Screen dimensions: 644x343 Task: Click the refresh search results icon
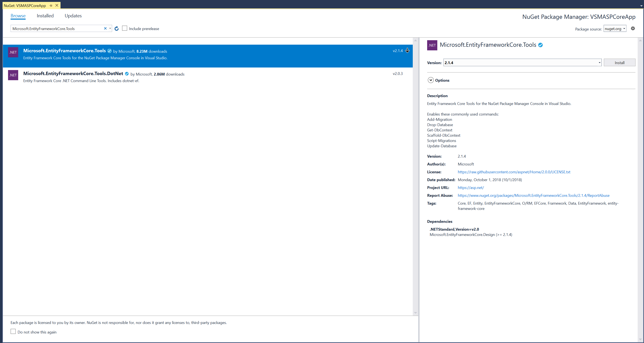coord(117,29)
